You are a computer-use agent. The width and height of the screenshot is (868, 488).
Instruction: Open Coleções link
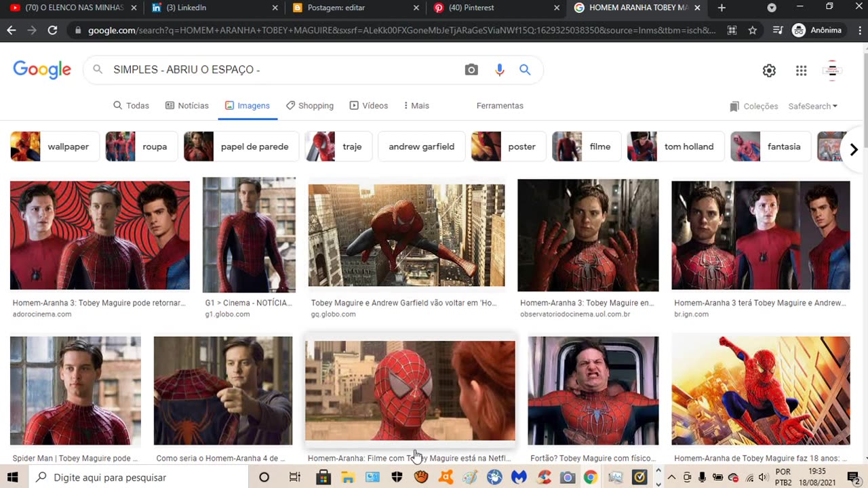[754, 106]
